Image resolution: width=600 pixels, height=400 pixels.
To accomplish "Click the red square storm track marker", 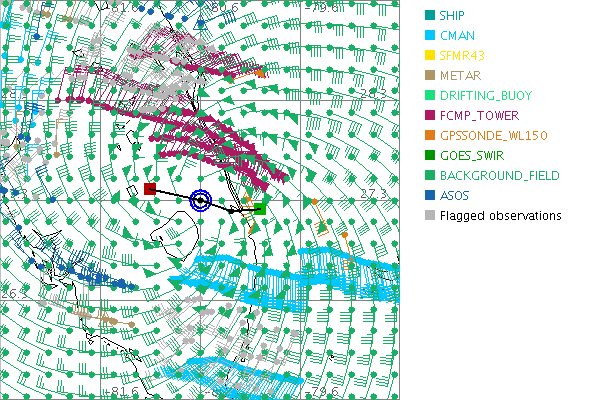I will 149,189.
